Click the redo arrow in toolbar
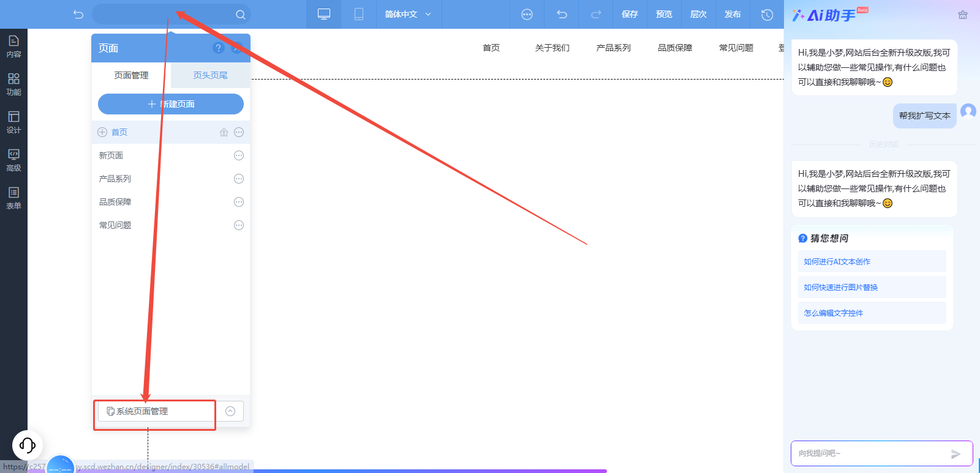980x473 pixels. (596, 14)
